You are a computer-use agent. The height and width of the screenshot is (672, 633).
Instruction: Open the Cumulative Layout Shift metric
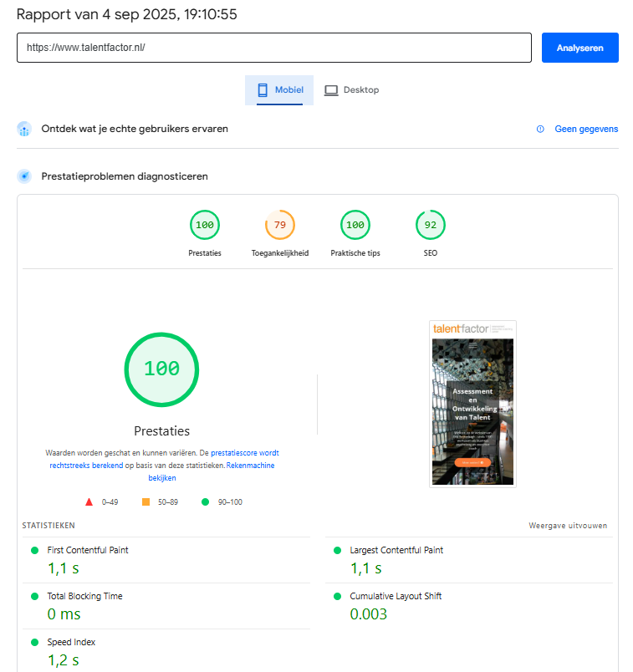[x=396, y=596]
